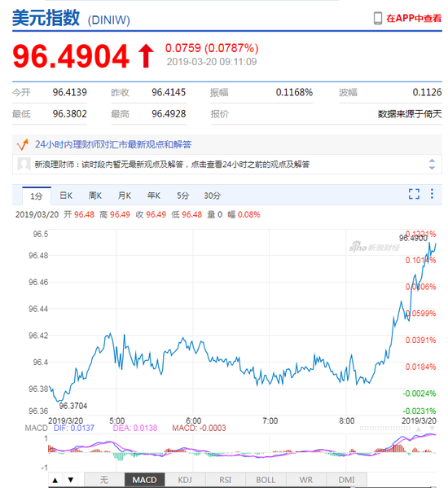The width and height of the screenshot is (448, 488).
Task: Click the 数据来源于倚天 text
Action: coord(410,114)
